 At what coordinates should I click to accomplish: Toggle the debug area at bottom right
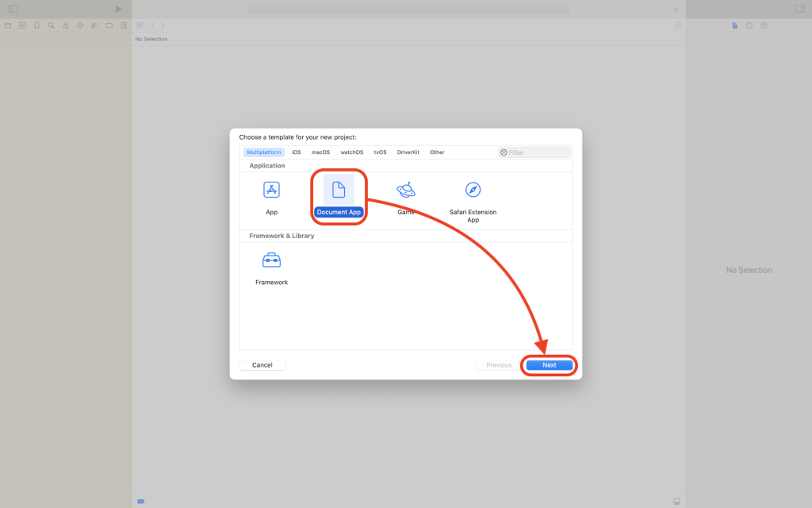tap(676, 502)
